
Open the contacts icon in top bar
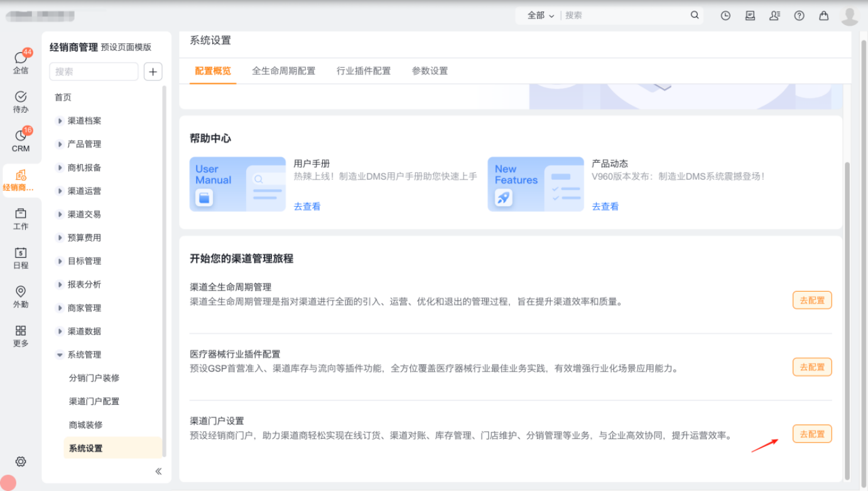pyautogui.click(x=774, y=16)
